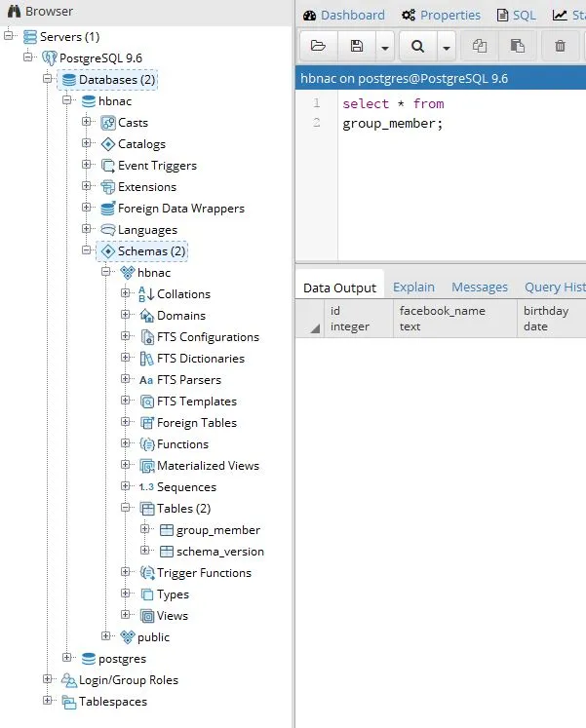Click the PostgreSQL elephant icon
The image size is (586, 728).
(x=49, y=58)
